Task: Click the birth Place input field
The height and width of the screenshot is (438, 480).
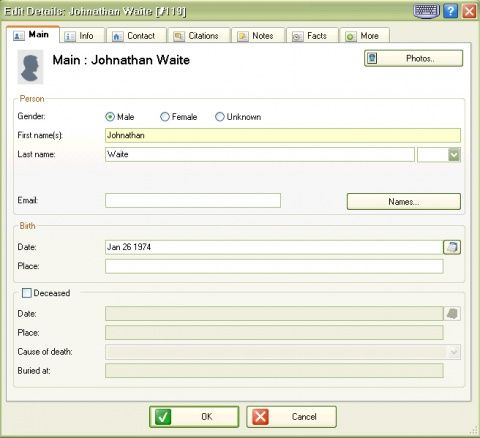Action: [x=274, y=266]
